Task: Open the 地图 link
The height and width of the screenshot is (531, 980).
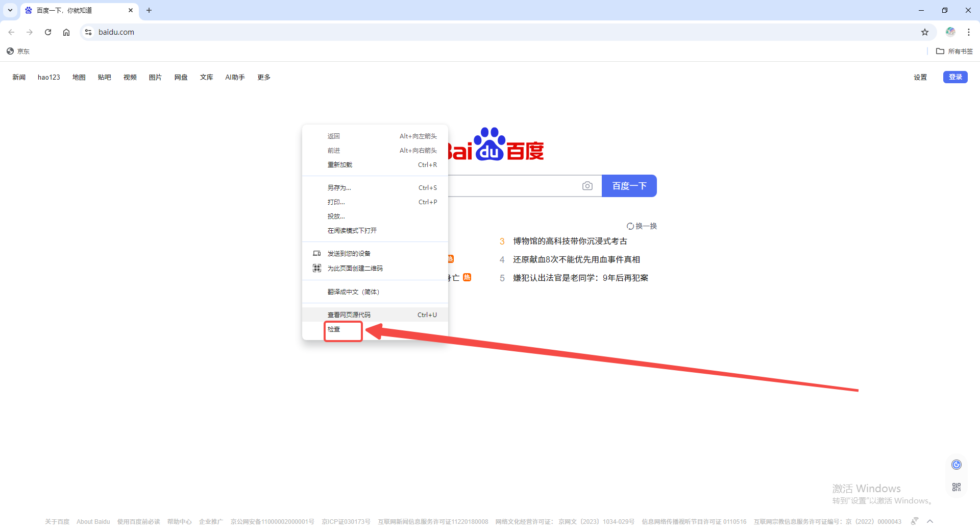Action: [79, 77]
